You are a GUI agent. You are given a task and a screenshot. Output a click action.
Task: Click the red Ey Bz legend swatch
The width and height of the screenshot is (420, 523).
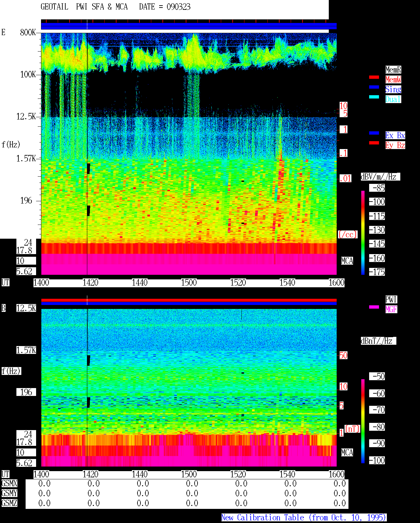pyautogui.click(x=374, y=143)
